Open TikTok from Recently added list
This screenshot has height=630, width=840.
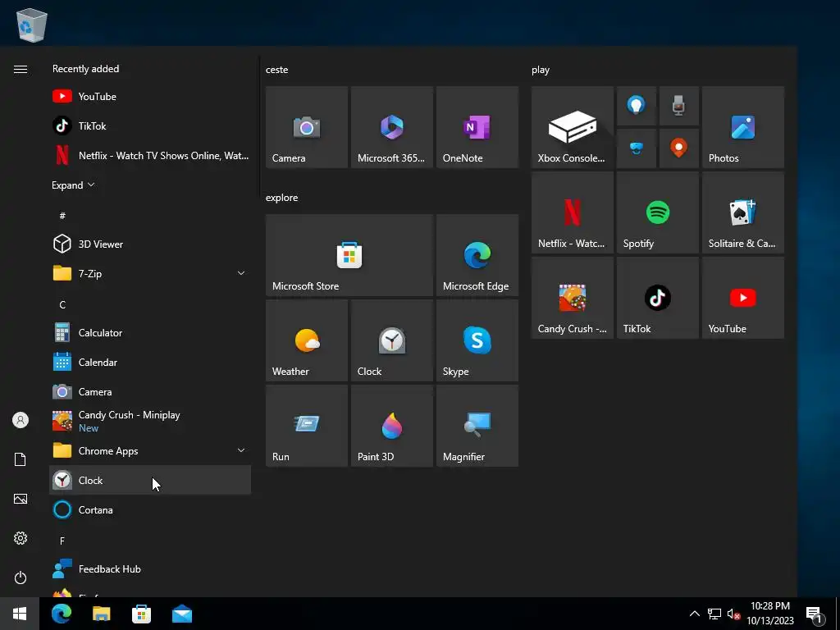tap(150, 126)
